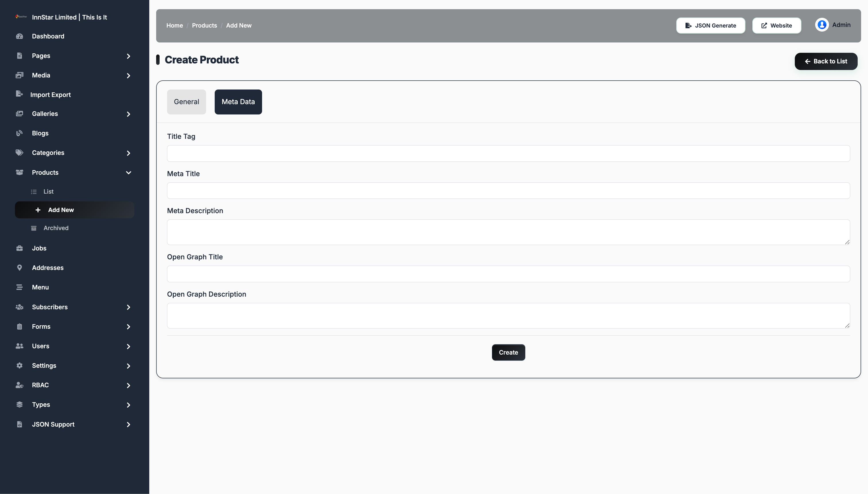The height and width of the screenshot is (494, 868).
Task: Select the Meta Data tab
Action: click(x=238, y=102)
